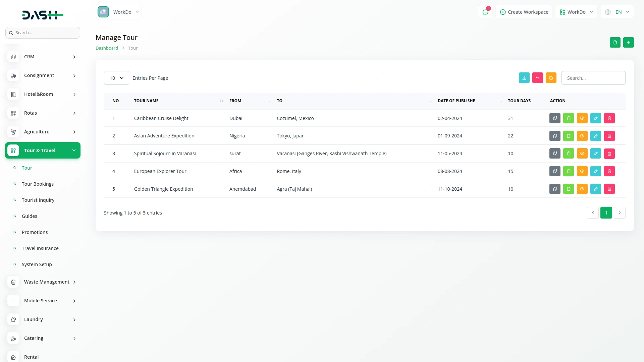This screenshot has height=362, width=644.
Task: Show Golden Triangle Expedition via eye icon
Action: point(582,189)
